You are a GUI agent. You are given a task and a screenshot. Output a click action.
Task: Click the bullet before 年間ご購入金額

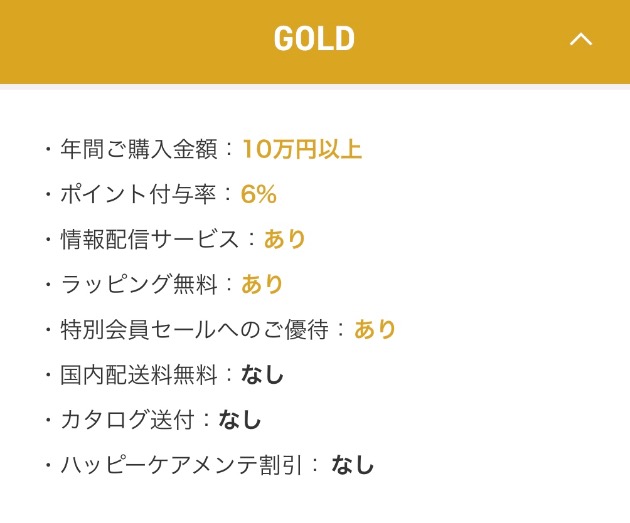[48, 149]
